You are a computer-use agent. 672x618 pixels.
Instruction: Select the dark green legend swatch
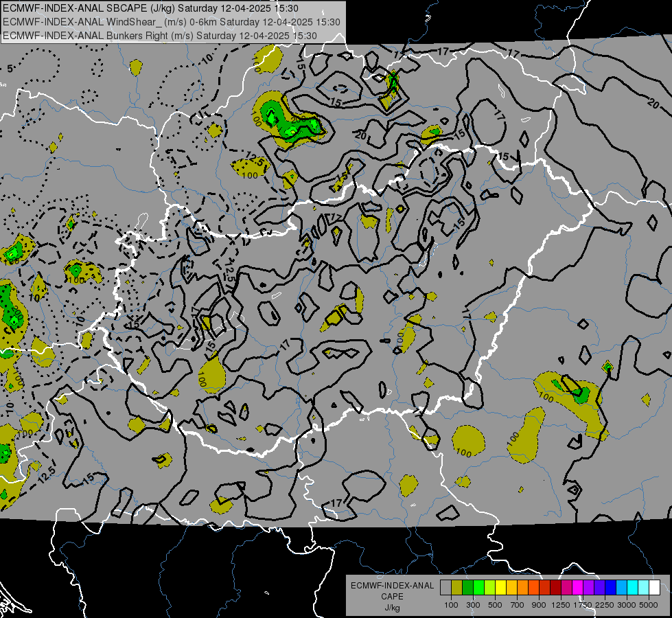pos(467,587)
